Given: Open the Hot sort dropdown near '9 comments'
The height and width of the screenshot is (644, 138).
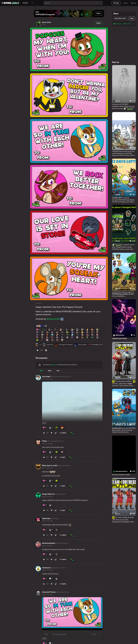Looking at the screenshot, I should 95,634.
